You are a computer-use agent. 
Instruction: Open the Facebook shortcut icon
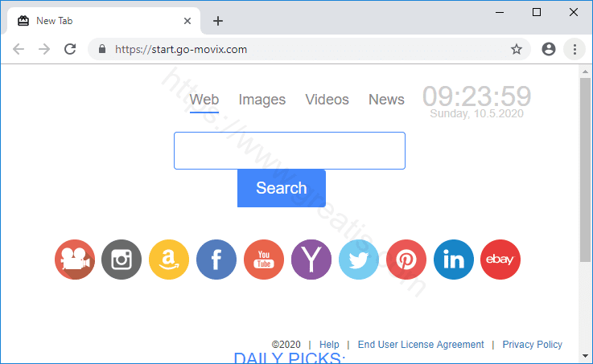click(x=216, y=260)
